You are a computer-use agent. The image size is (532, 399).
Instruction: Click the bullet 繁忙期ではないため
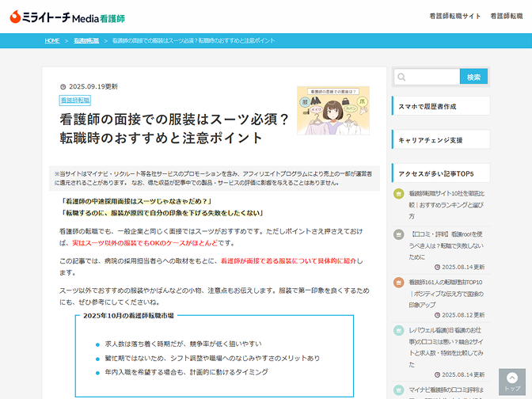(x=212, y=359)
